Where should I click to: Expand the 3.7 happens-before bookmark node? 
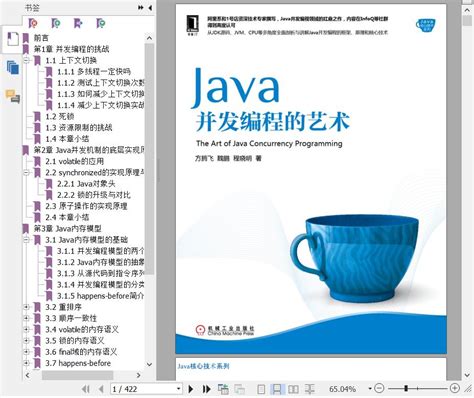[x=27, y=363]
